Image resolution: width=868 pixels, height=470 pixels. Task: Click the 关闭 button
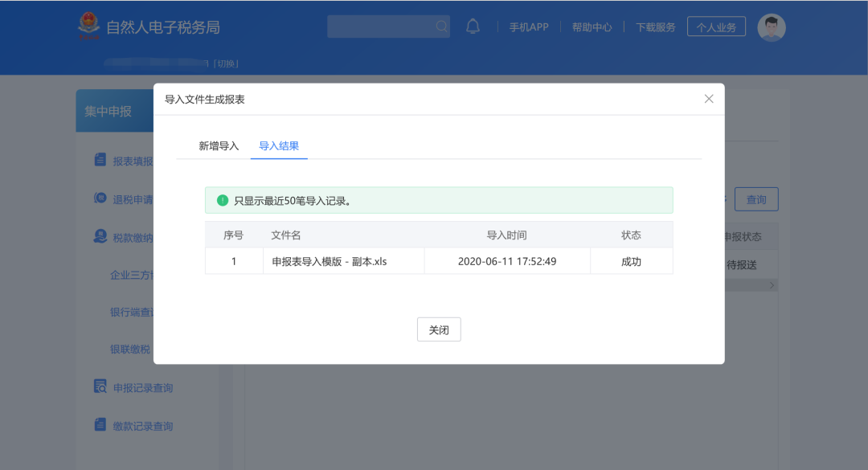pos(439,329)
